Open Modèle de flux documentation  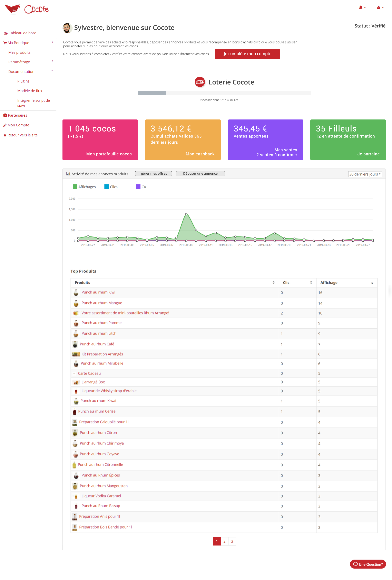30,91
